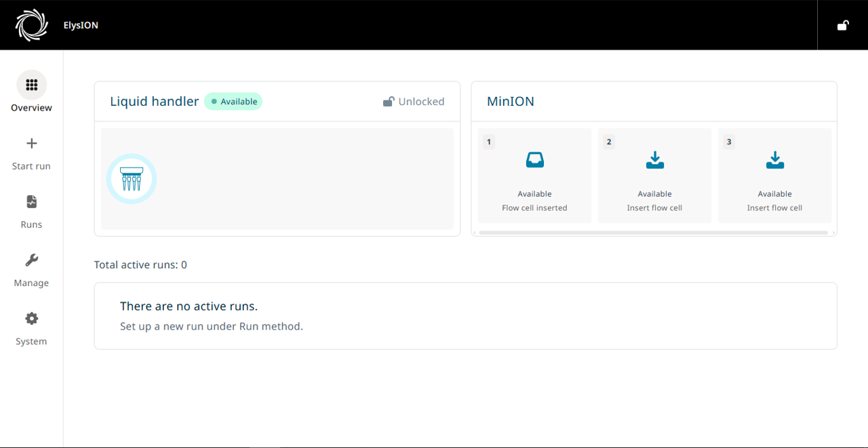This screenshot has height=448, width=868.
Task: Click 'Total active runs: 0' text
Action: tap(140, 265)
